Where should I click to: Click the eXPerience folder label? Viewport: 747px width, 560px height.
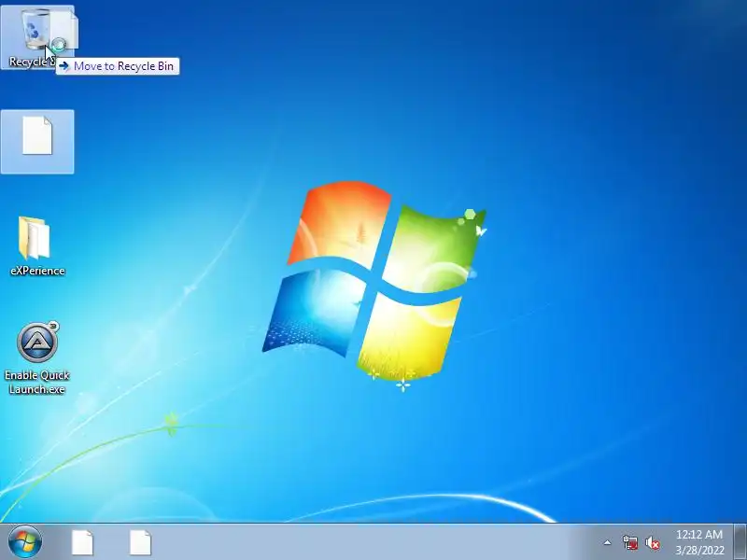point(37,271)
